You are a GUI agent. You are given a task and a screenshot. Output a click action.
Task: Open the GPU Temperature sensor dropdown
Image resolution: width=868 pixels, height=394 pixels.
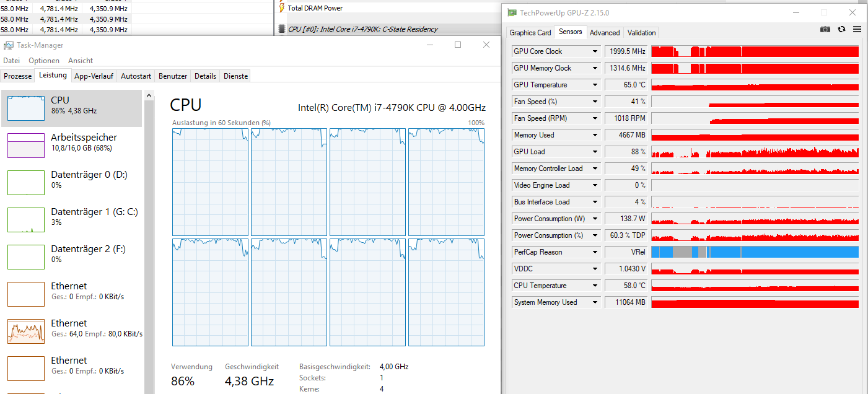tap(595, 85)
